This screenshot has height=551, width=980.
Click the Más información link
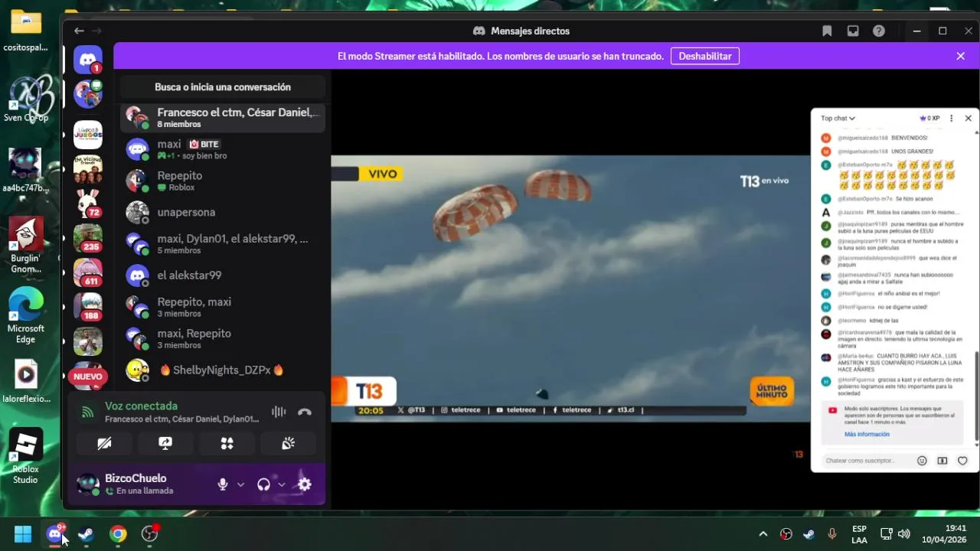point(867,434)
